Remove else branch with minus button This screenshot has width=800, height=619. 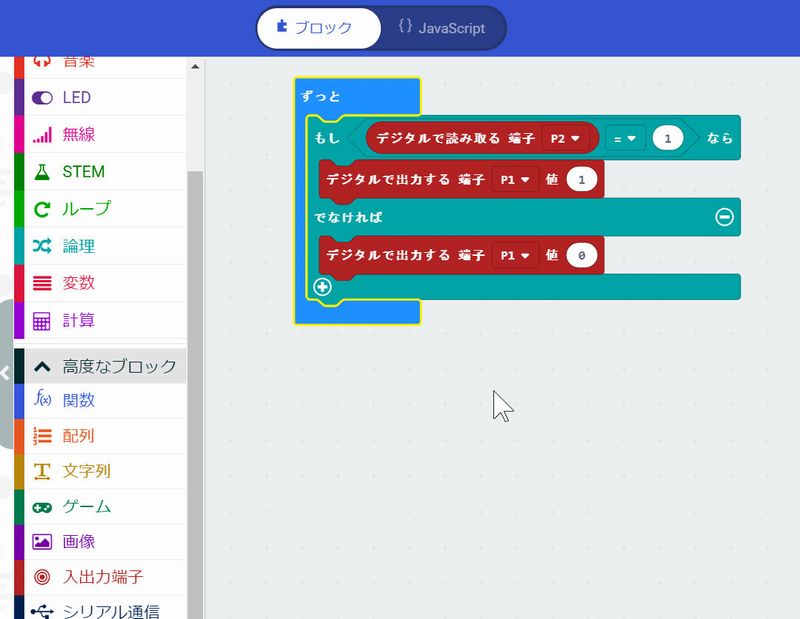click(724, 217)
